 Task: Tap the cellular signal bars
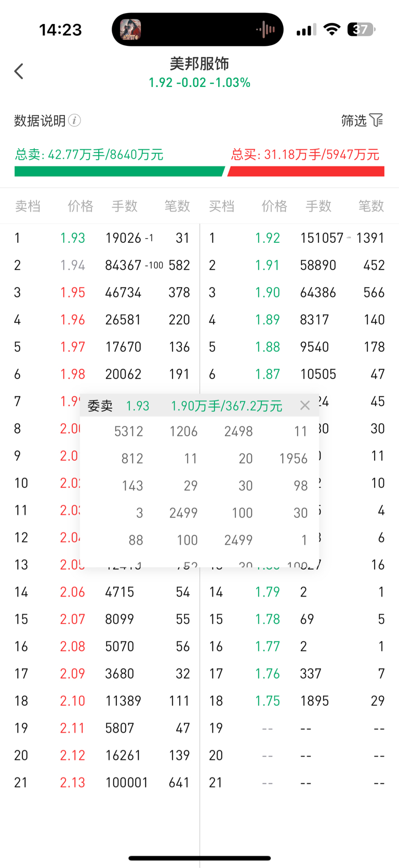[307, 30]
